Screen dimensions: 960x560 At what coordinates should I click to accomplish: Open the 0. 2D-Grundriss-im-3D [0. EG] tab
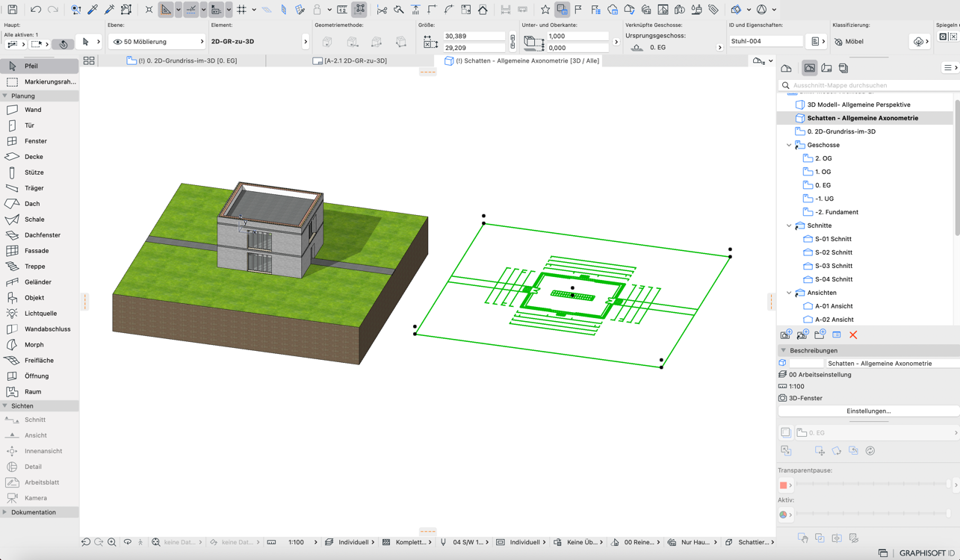(x=182, y=60)
